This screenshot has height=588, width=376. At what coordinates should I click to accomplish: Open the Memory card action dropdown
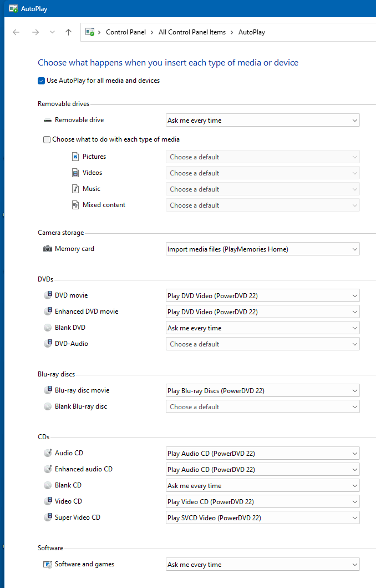point(262,249)
